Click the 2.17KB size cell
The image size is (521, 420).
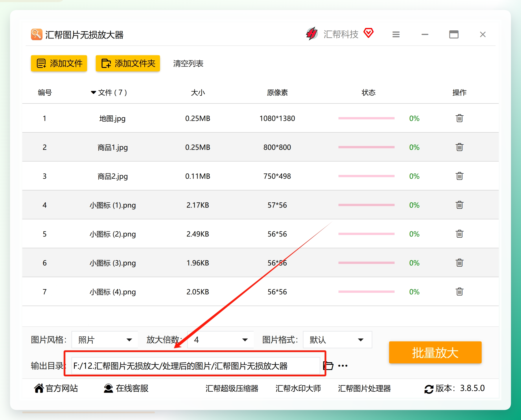(198, 205)
